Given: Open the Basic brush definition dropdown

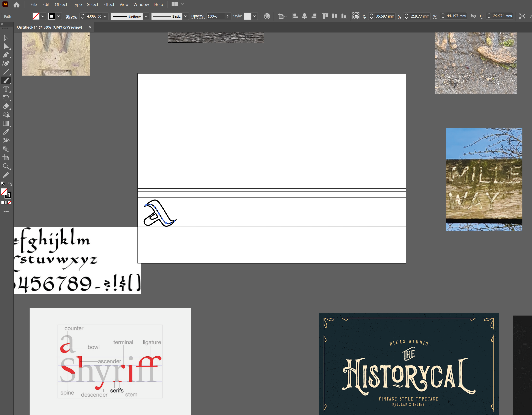Looking at the screenshot, I should click(x=186, y=16).
